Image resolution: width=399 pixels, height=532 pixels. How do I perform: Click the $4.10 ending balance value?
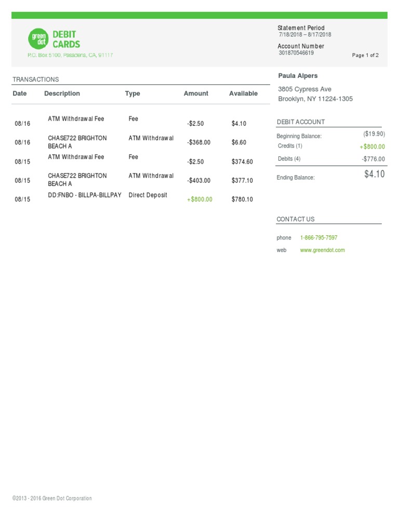tap(375, 174)
